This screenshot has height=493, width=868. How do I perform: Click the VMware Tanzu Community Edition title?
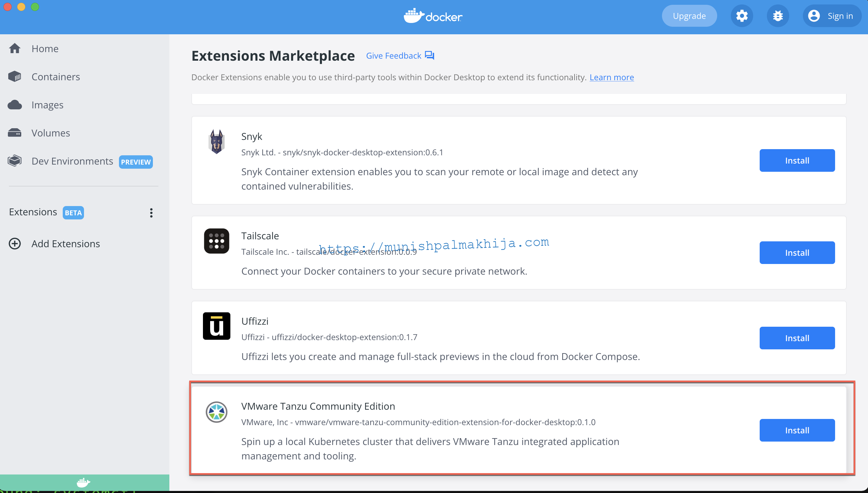click(x=318, y=406)
